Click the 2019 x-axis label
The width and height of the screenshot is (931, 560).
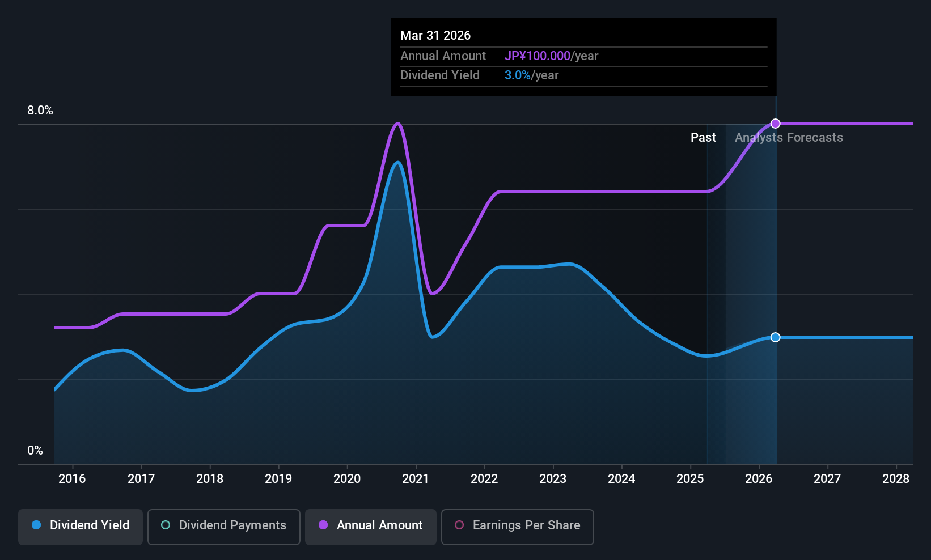point(278,479)
